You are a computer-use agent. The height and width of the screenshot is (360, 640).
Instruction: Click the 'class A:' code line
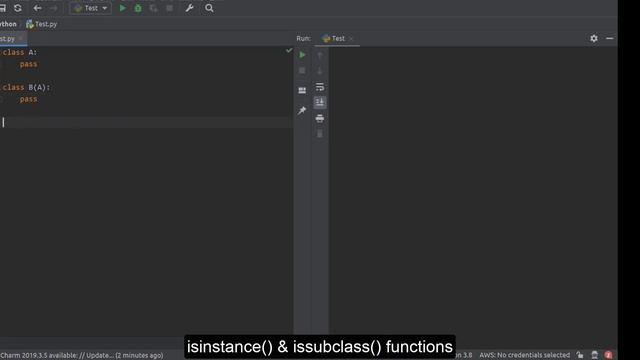point(20,52)
